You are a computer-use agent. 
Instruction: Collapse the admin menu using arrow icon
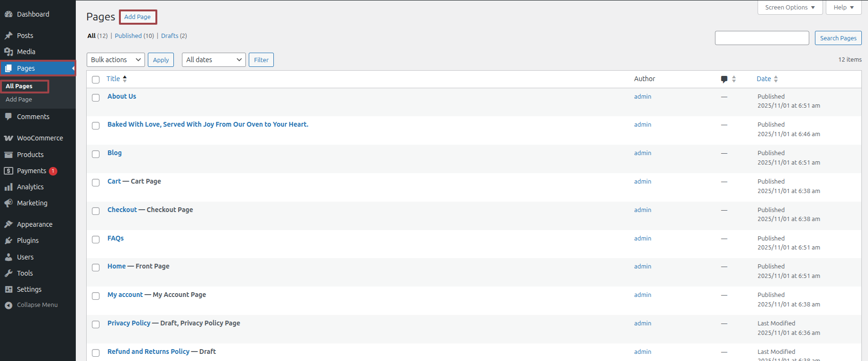coord(9,305)
